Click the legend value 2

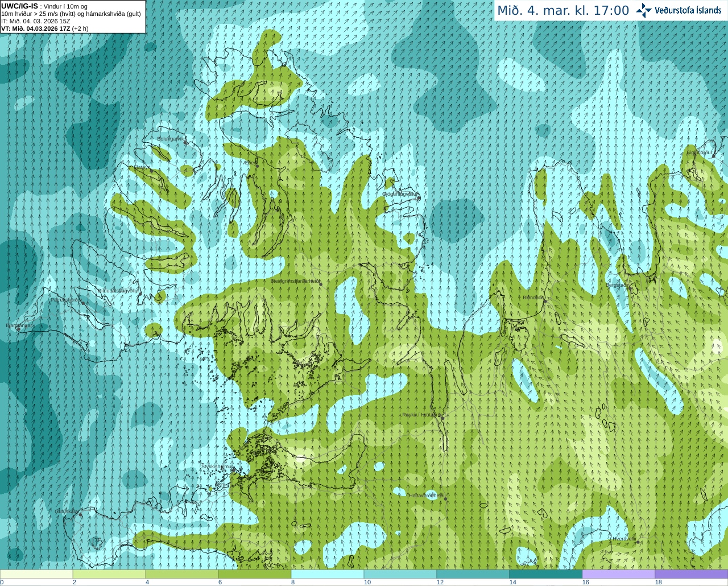[x=75, y=582]
